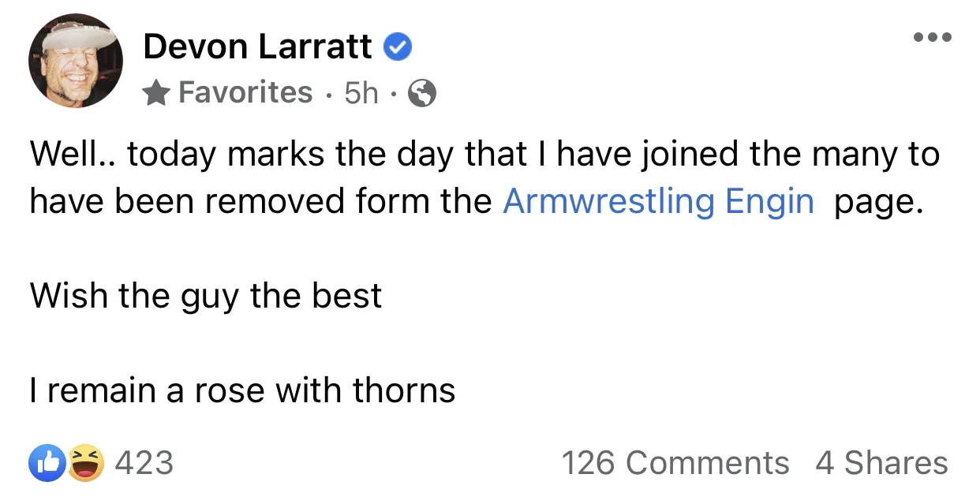Click the word "thorns" in the post
The image size is (980, 504).
point(403,390)
